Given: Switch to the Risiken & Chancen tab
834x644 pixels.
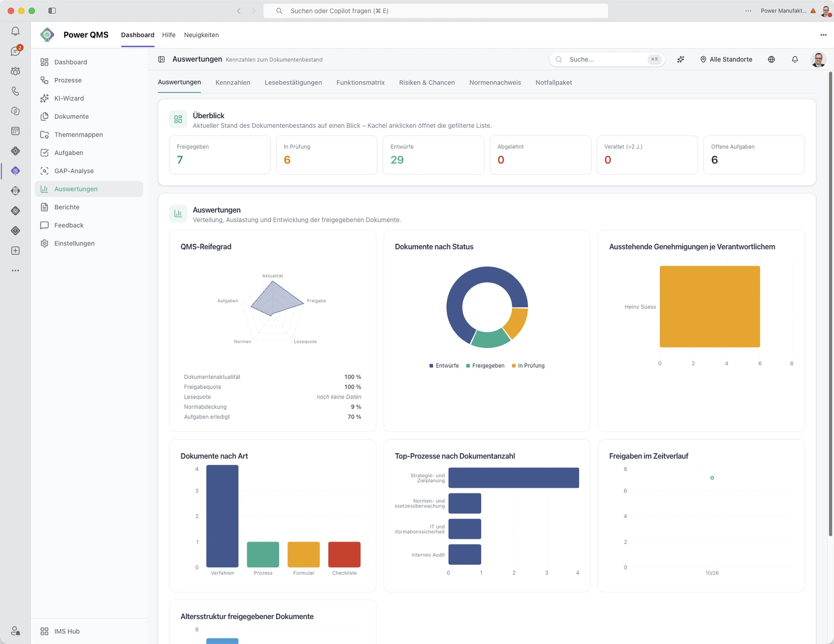Looking at the screenshot, I should 427,82.
